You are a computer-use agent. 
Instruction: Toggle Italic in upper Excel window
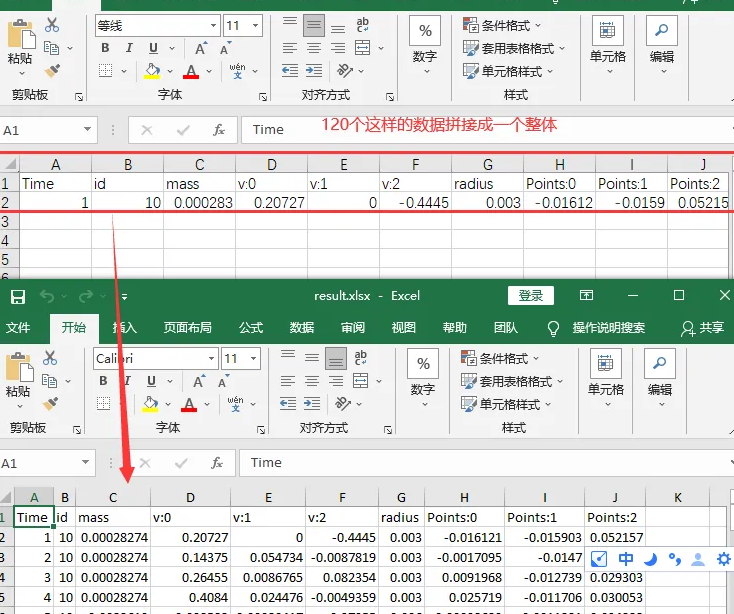click(129, 48)
